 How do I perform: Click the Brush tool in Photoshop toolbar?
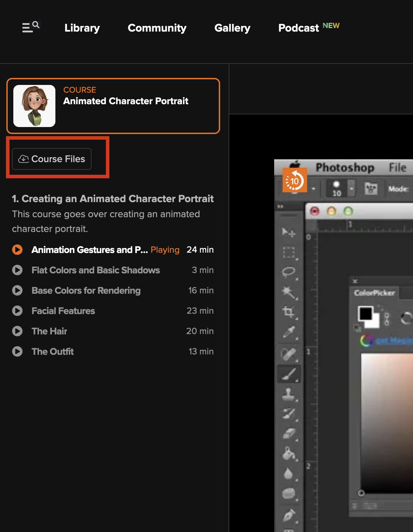pyautogui.click(x=289, y=374)
